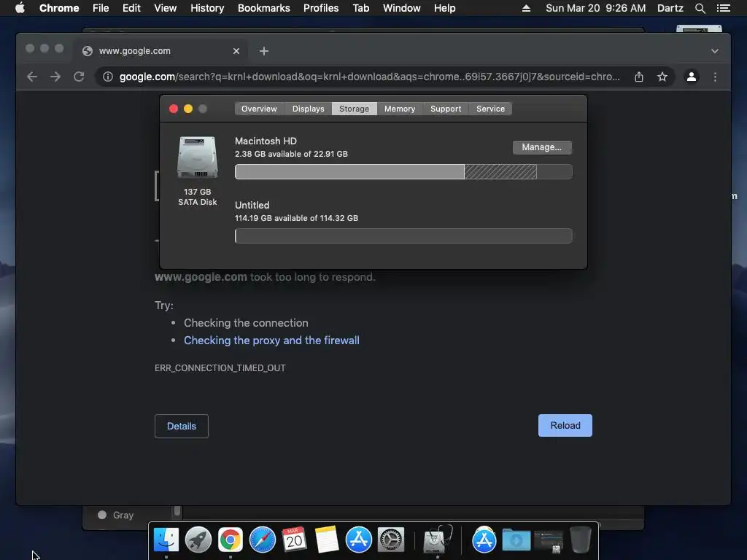
Task: Click the blue Reload button
Action: (565, 426)
